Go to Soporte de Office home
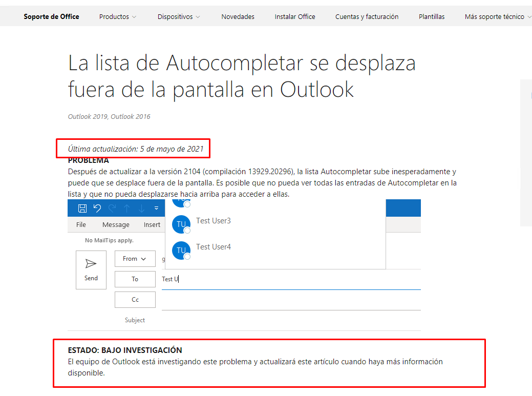The width and height of the screenshot is (532, 396). coord(51,16)
